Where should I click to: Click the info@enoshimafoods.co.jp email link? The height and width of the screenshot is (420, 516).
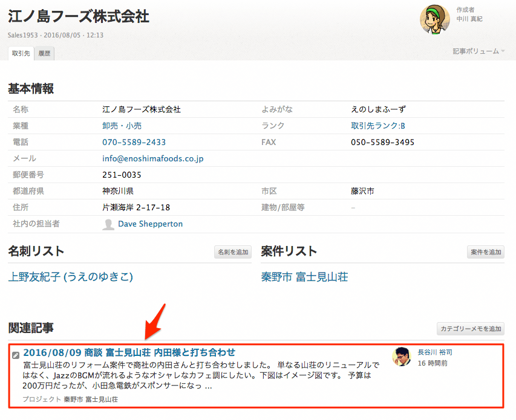click(x=152, y=159)
